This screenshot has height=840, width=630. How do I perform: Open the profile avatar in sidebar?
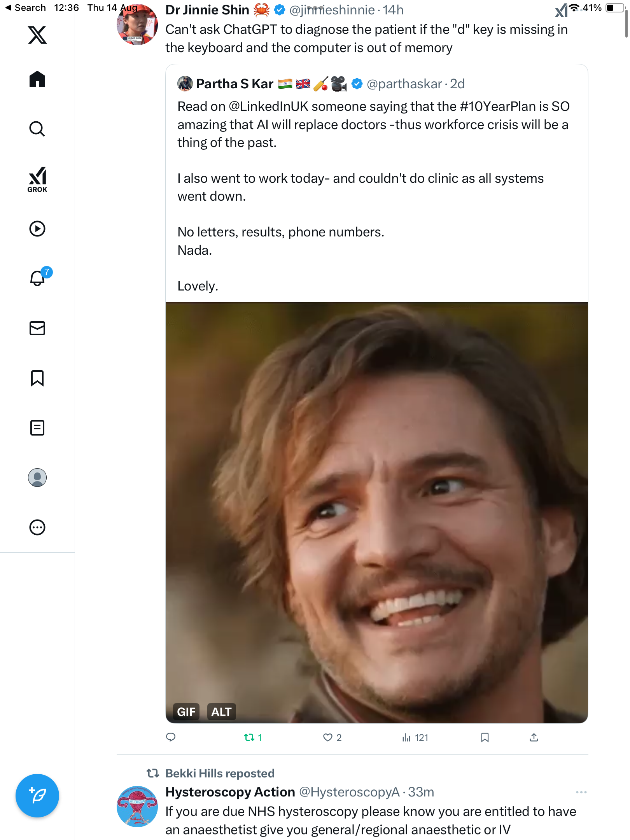coord(37,478)
